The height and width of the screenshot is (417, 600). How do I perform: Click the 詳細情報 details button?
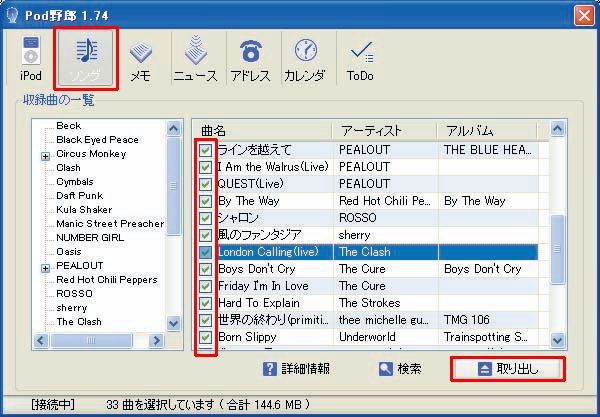pyautogui.click(x=297, y=369)
